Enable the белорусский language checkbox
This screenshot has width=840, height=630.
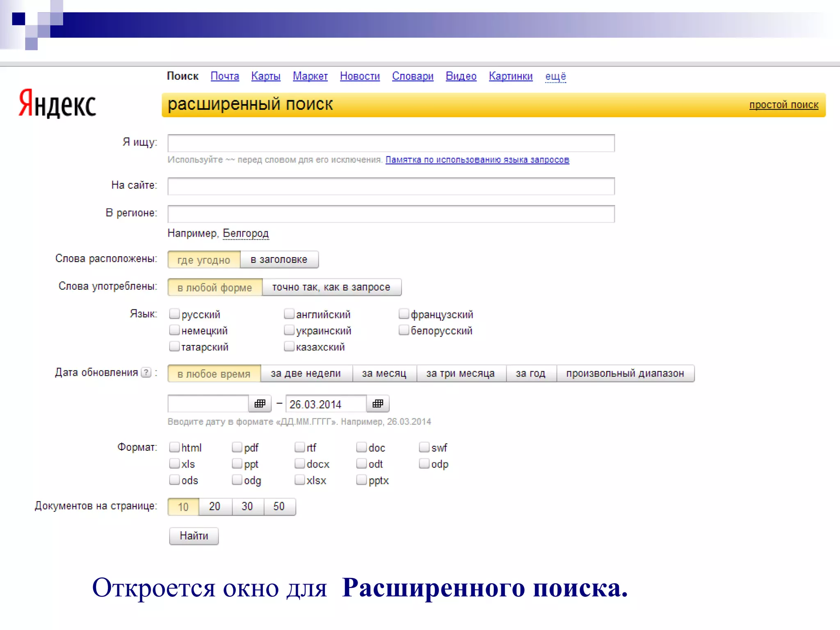[x=404, y=330]
